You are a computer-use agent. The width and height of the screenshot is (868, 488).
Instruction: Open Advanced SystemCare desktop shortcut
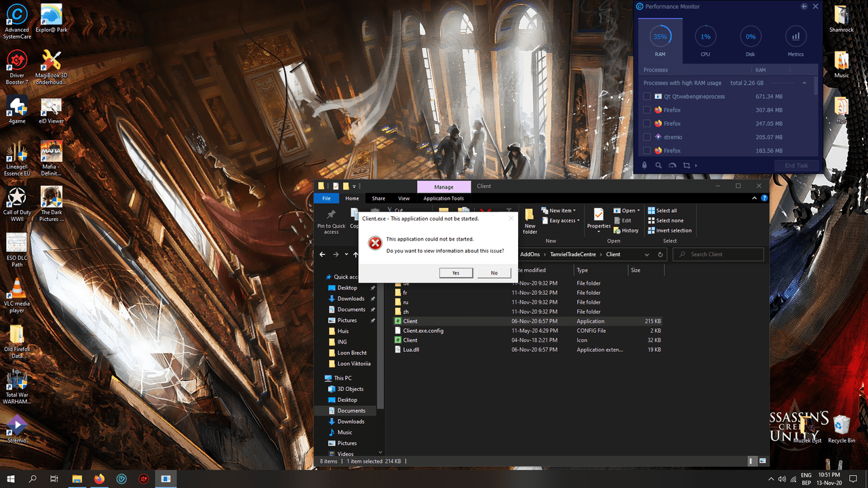[16, 21]
